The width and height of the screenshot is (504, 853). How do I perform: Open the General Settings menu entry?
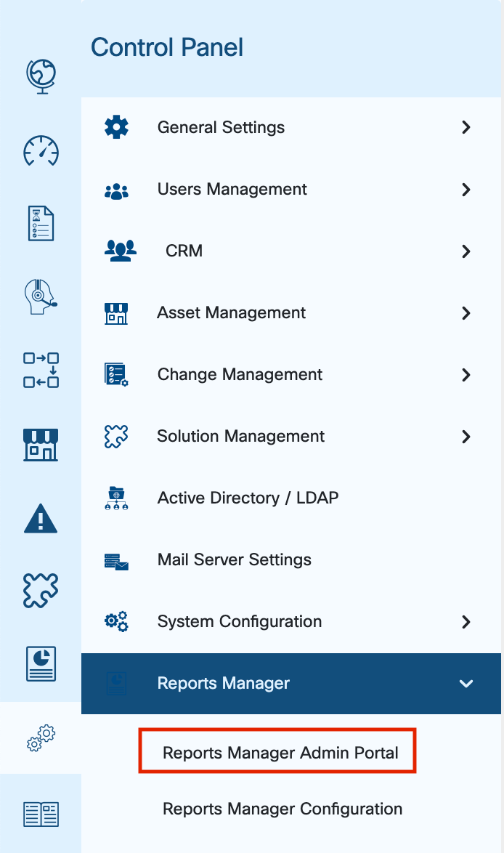point(221,127)
